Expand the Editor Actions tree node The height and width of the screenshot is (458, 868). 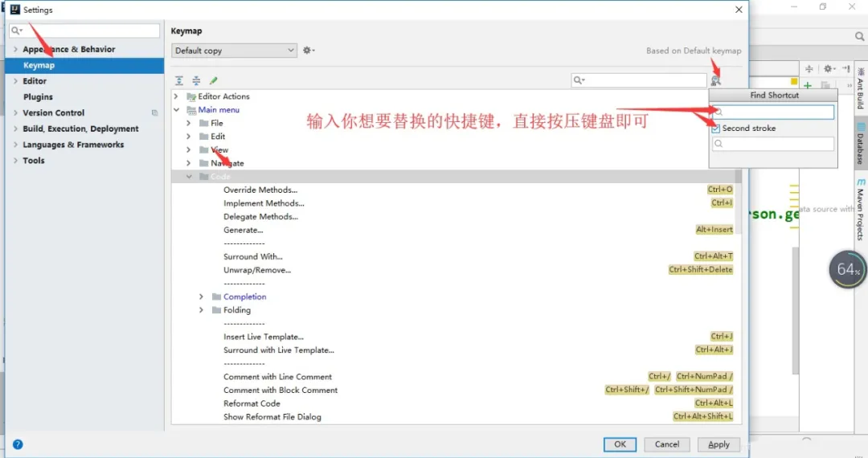tap(176, 96)
